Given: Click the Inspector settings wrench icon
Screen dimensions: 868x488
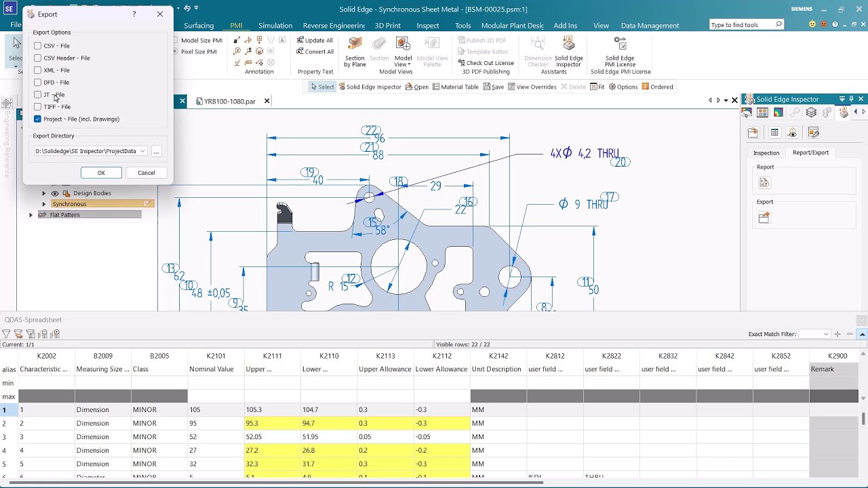Looking at the screenshot, I should (814, 133).
